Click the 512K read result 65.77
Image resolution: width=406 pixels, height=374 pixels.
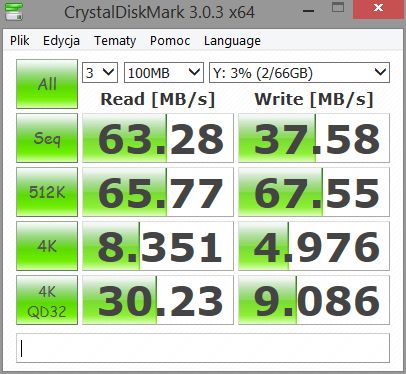click(x=158, y=192)
